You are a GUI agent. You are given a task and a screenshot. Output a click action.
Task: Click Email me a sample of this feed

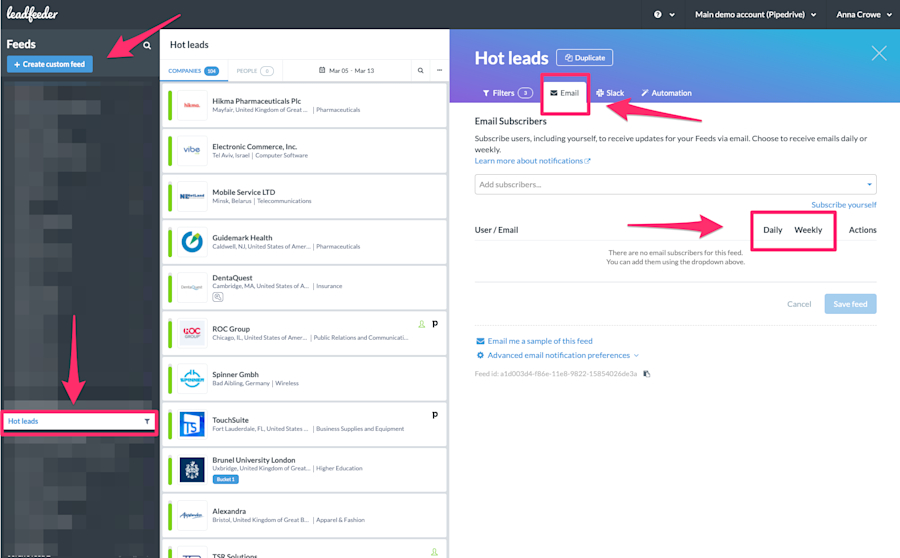click(x=534, y=341)
